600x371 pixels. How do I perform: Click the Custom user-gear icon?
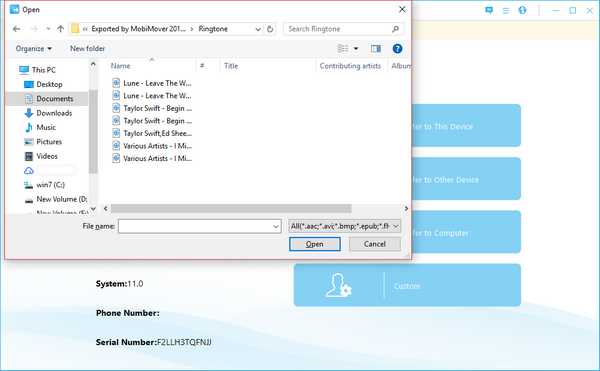pos(339,285)
